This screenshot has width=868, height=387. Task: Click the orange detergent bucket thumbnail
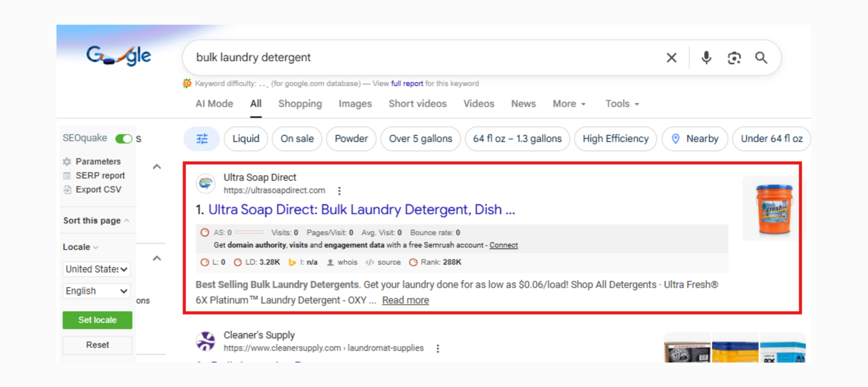point(774,209)
